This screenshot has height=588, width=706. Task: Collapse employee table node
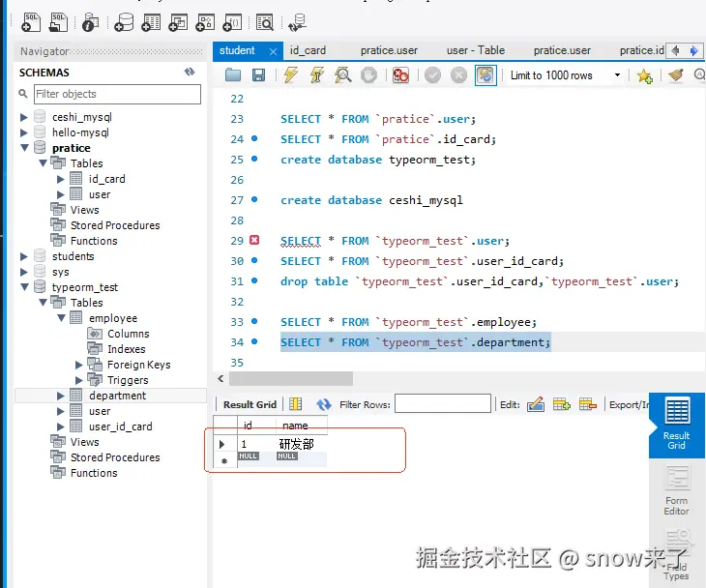pyautogui.click(x=61, y=318)
